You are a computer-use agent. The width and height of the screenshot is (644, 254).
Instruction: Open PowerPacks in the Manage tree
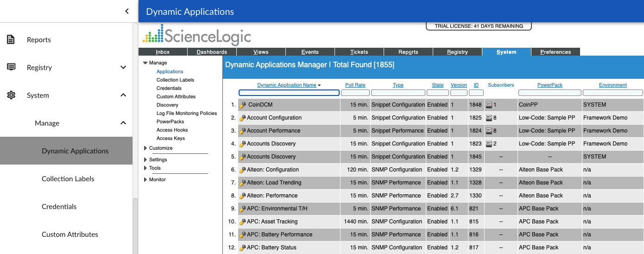(x=170, y=122)
